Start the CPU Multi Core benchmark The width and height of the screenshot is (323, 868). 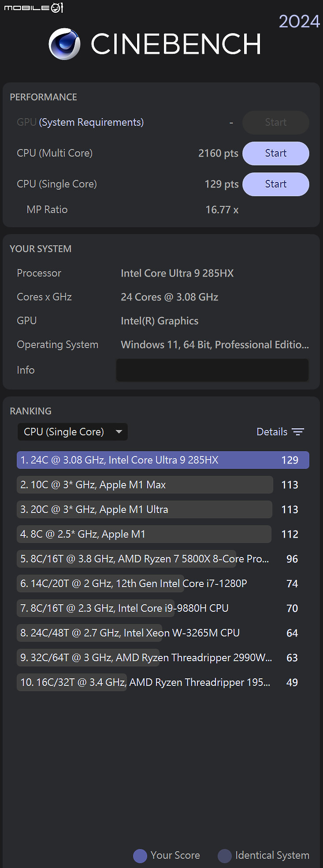point(276,153)
